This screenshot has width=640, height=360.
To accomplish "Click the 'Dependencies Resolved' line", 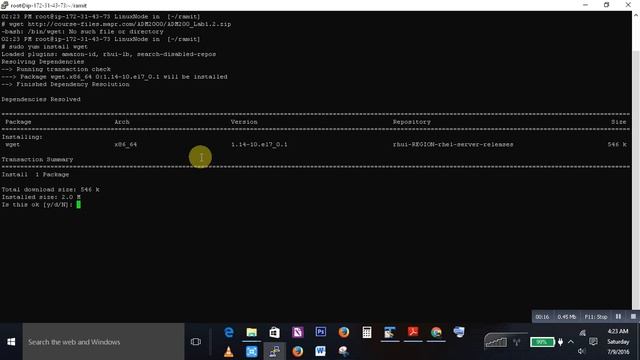I will pos(41,99).
